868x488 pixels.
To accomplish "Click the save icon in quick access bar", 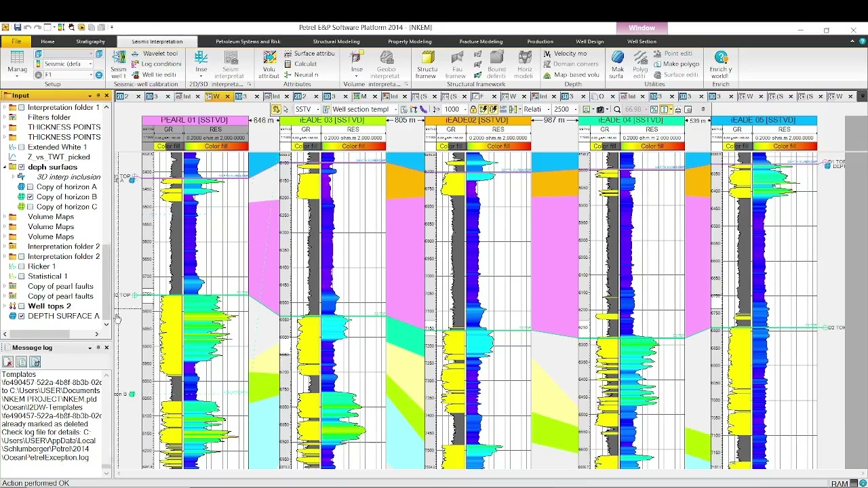I will pyautogui.click(x=18, y=27).
